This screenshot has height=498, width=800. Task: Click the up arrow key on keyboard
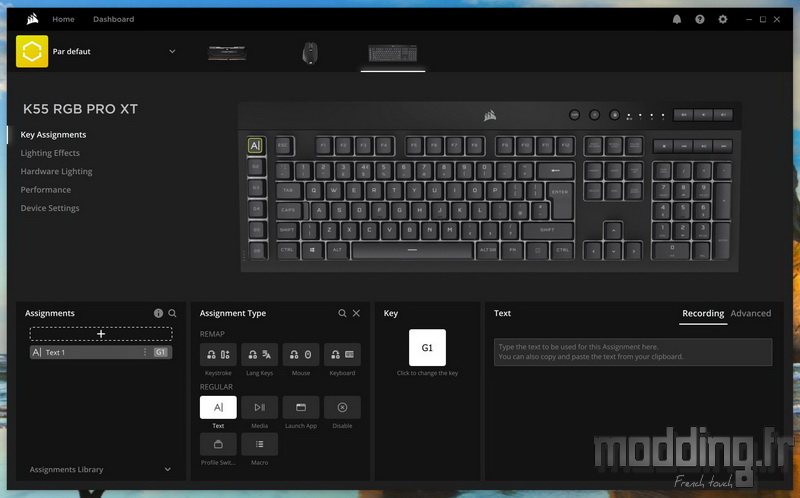(x=613, y=231)
